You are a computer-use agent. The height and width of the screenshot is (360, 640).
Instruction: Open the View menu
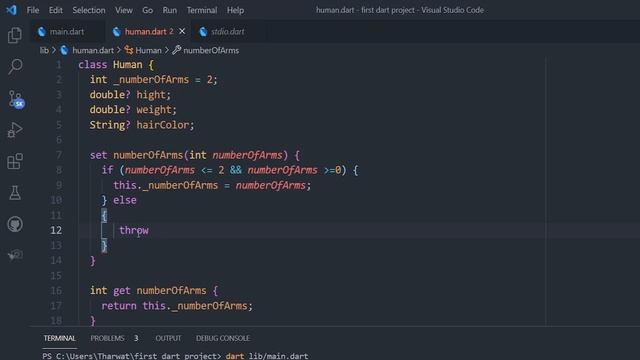[x=123, y=10]
